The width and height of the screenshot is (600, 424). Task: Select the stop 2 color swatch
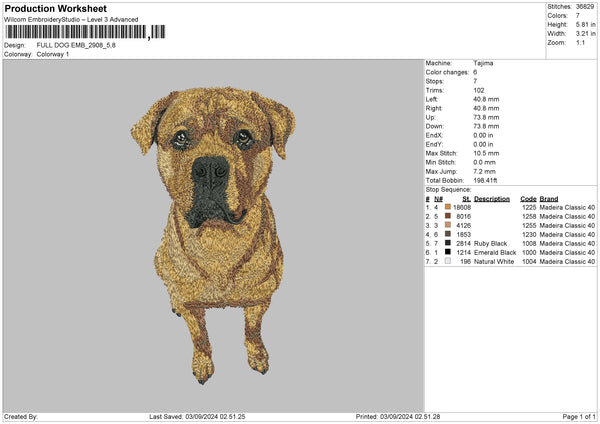click(x=446, y=215)
